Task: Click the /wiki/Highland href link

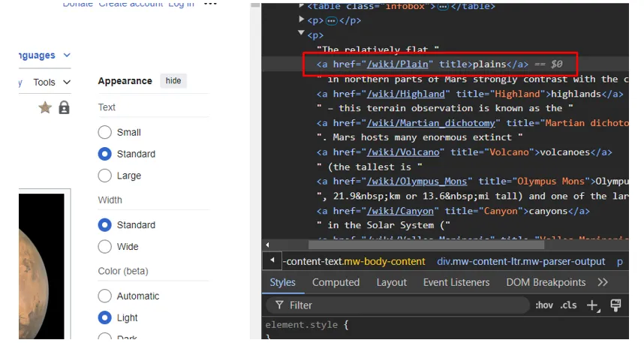Action: [406, 94]
